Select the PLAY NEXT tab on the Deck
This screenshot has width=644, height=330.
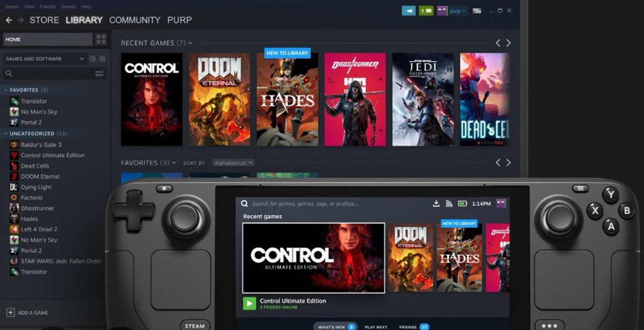pyautogui.click(x=376, y=327)
